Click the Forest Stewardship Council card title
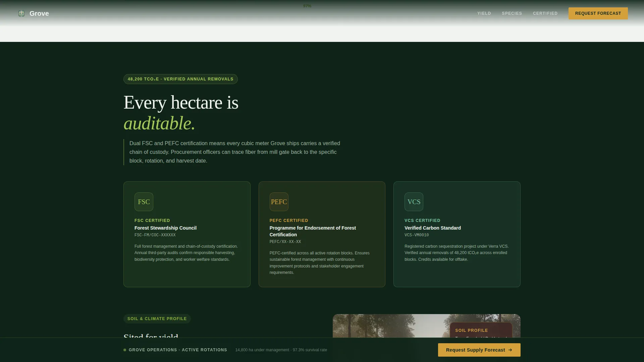The width and height of the screenshot is (644, 362). click(165, 228)
